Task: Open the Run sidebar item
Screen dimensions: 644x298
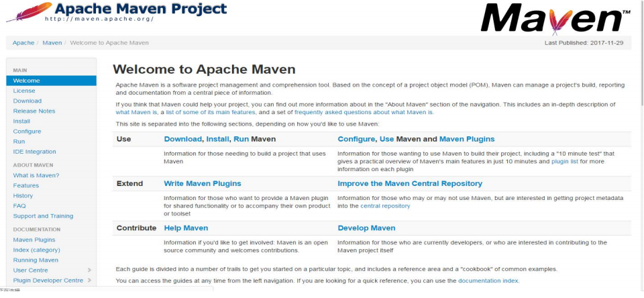Action: click(19, 142)
